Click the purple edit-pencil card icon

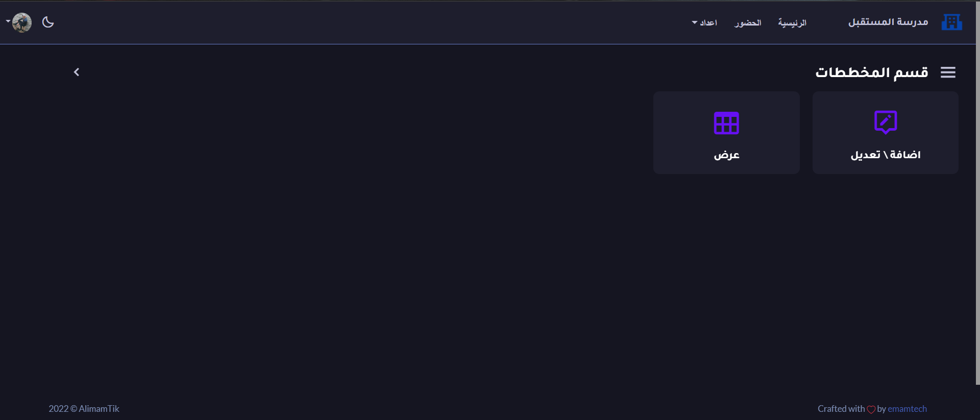click(x=886, y=122)
